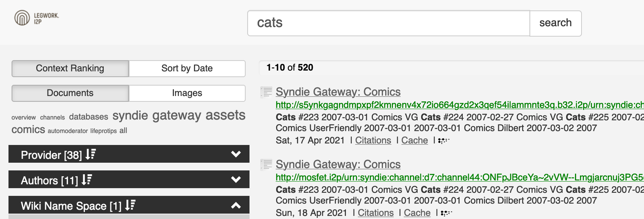The width and height of the screenshot is (644, 219).
Task: Select the Documents tab
Action: pyautogui.click(x=70, y=93)
